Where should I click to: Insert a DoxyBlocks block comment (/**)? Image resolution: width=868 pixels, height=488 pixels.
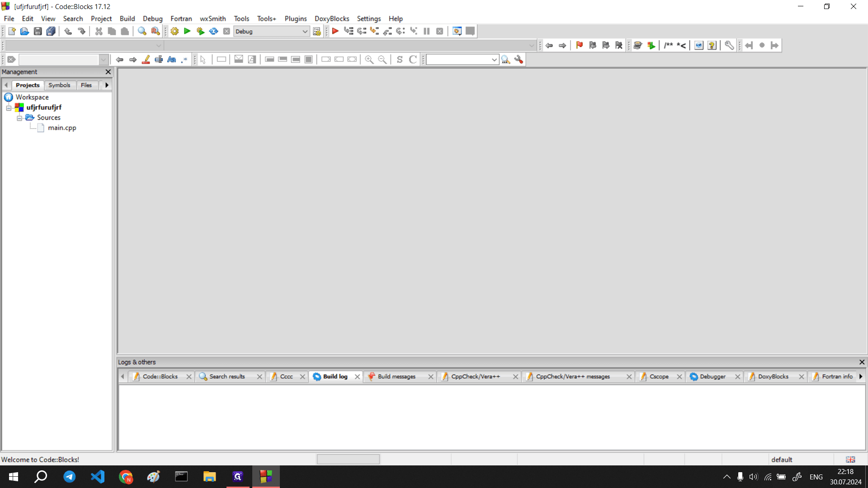point(669,45)
